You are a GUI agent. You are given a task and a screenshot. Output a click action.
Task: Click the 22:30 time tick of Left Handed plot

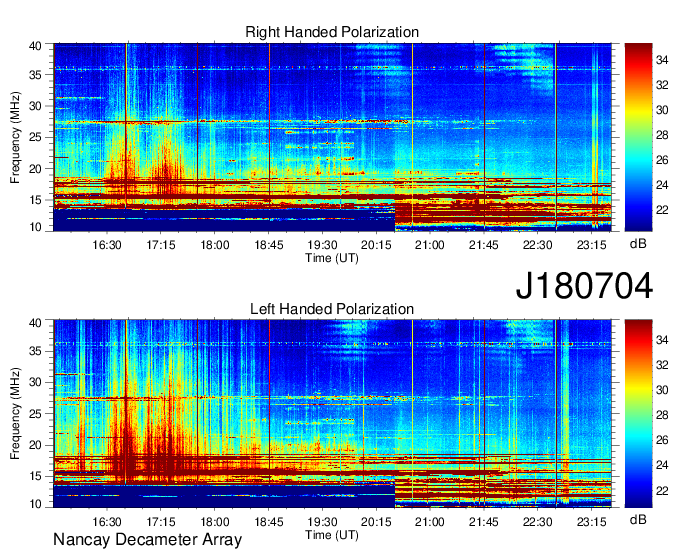click(x=537, y=522)
